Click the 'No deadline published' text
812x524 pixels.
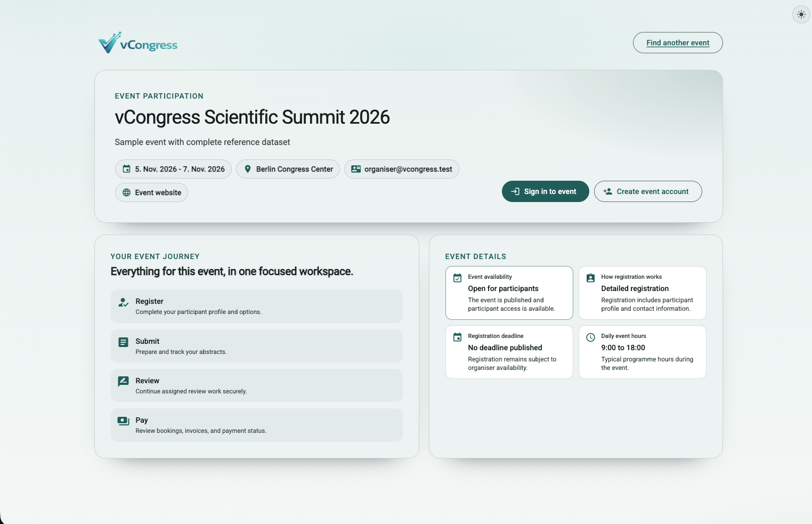(x=505, y=348)
